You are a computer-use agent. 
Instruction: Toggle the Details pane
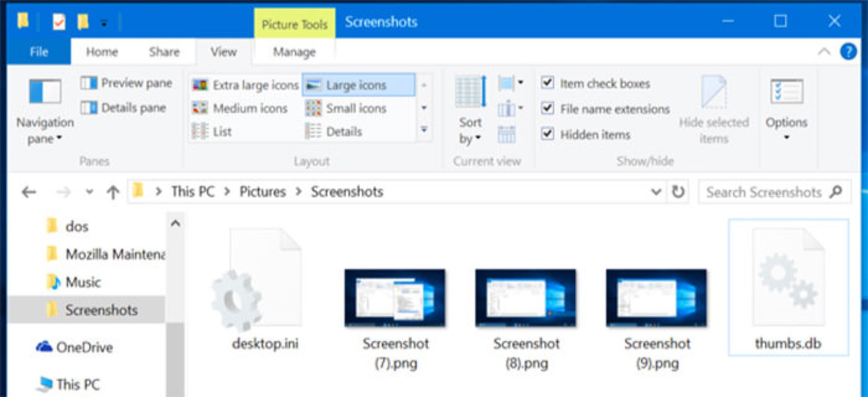[123, 108]
